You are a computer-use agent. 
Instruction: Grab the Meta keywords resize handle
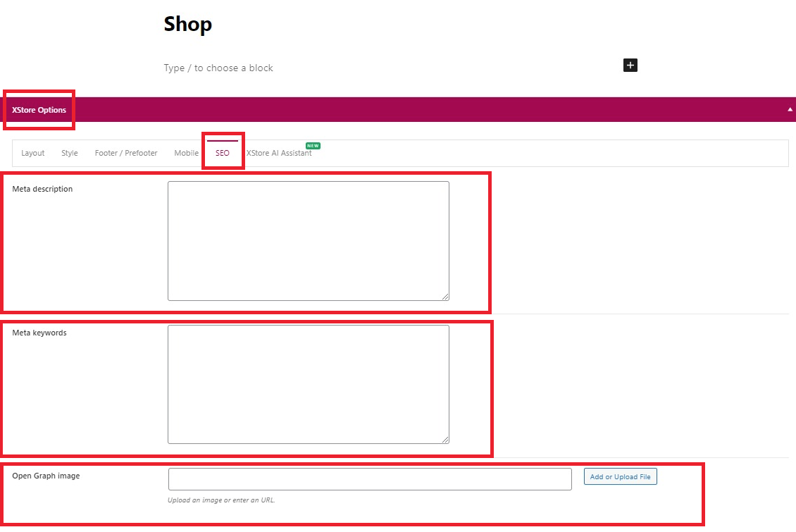coord(445,440)
